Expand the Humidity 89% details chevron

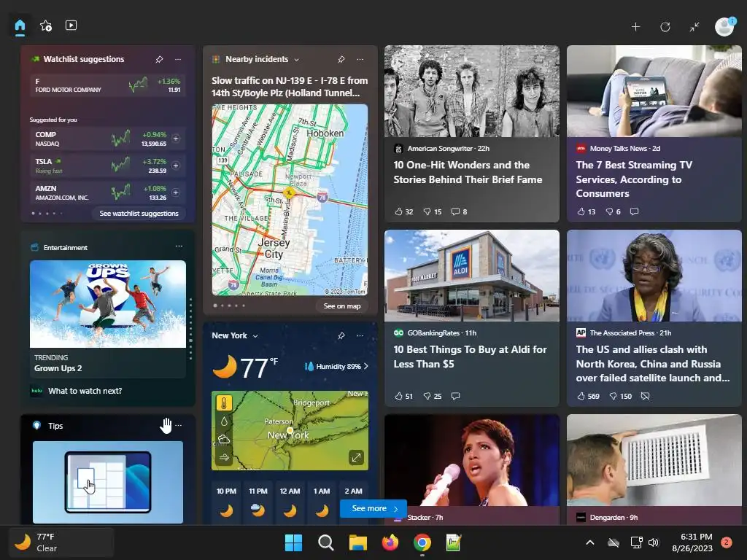(x=366, y=366)
